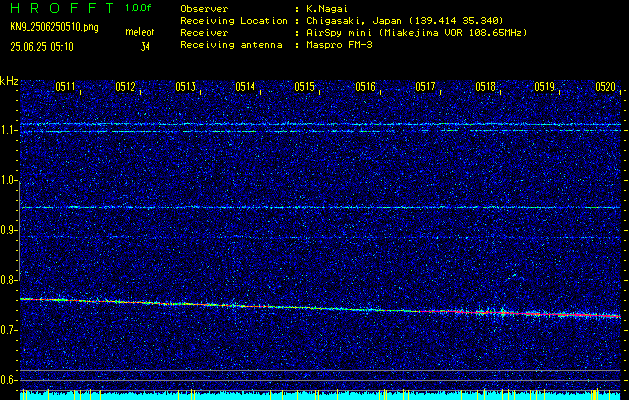This screenshot has height=400, width=629.
Task: Click the meteor label above the count
Action: [x=140, y=32]
